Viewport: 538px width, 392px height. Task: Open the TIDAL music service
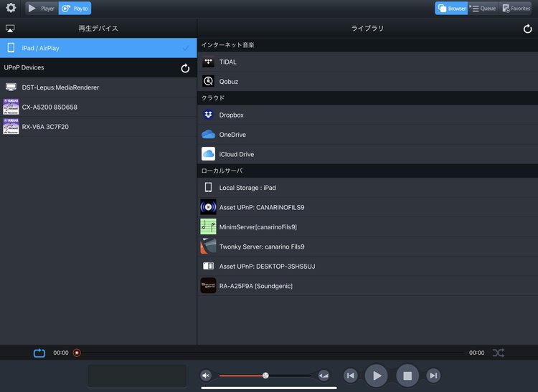[227, 62]
